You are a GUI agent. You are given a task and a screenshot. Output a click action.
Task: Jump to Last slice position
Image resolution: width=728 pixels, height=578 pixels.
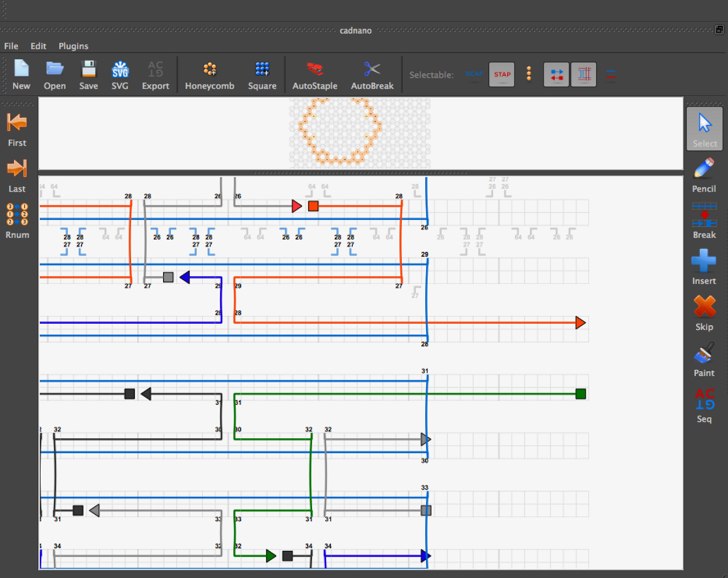tap(17, 175)
